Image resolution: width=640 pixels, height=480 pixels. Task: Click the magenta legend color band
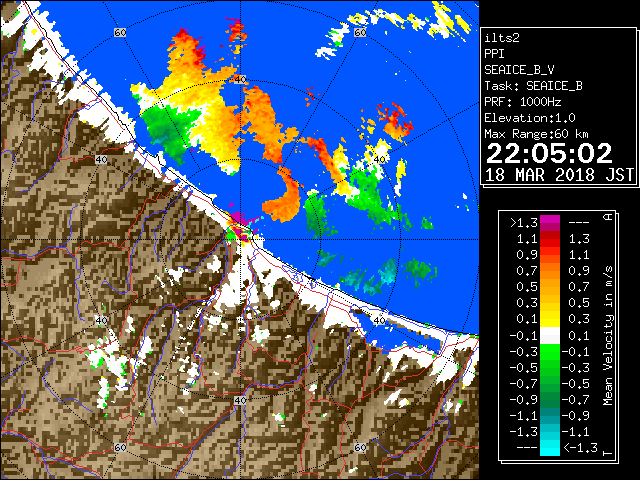(x=550, y=223)
